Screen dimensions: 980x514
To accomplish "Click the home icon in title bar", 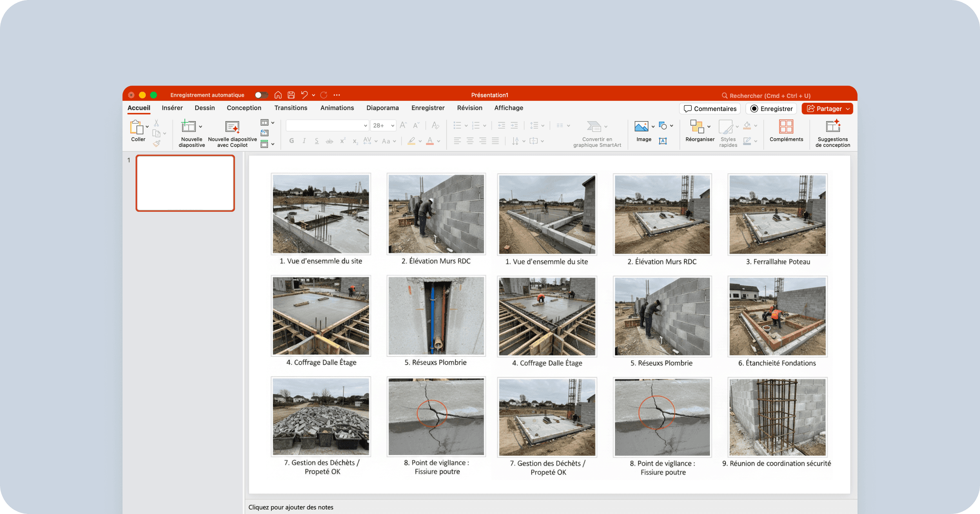I will (278, 95).
